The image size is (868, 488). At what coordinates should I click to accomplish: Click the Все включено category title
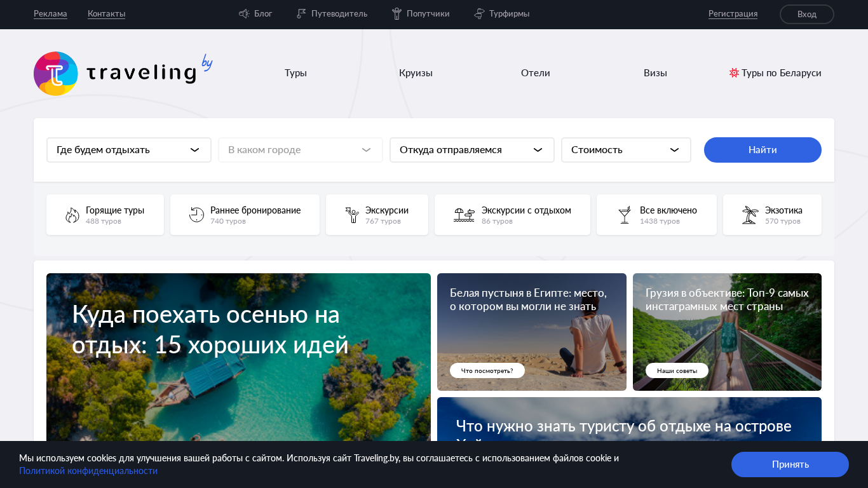tap(668, 210)
